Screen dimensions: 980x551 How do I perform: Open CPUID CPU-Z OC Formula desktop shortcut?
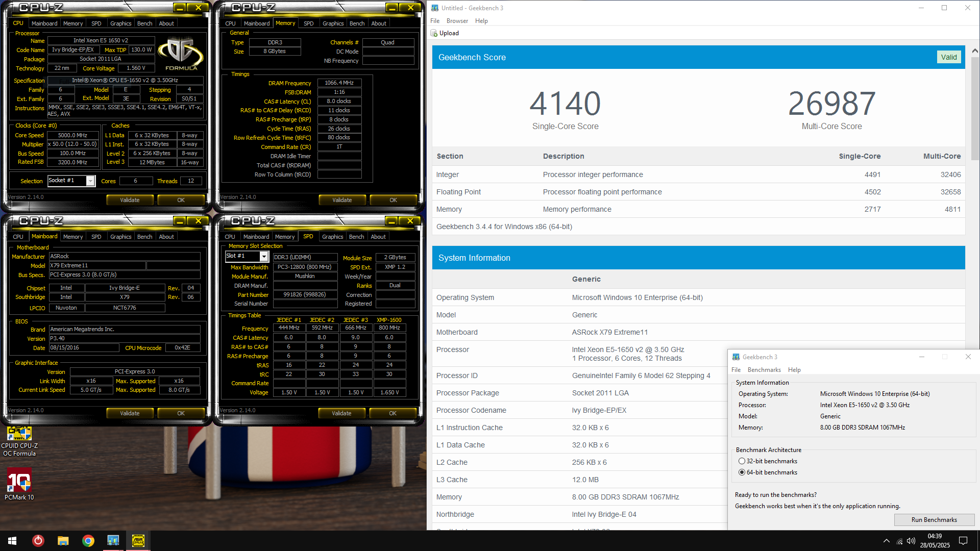tap(19, 441)
